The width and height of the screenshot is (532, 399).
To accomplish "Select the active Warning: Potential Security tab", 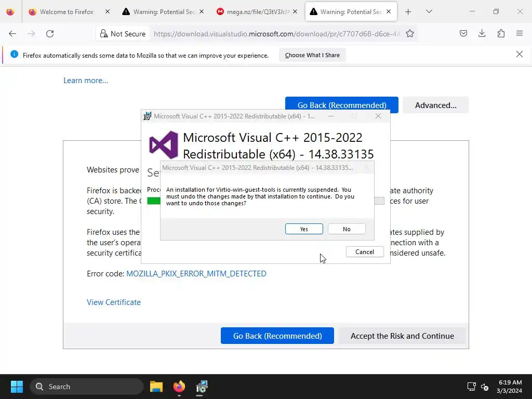I will tap(351, 11).
